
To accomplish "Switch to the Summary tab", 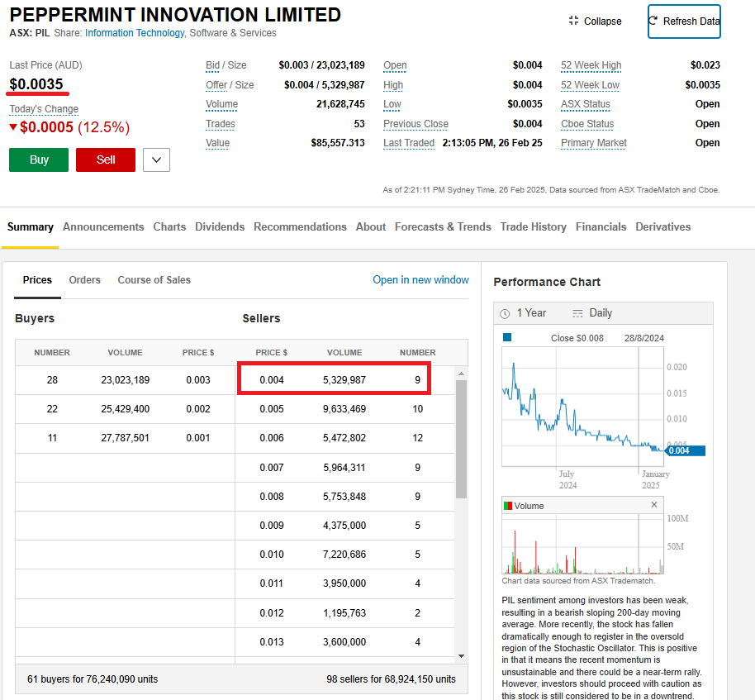I will pyautogui.click(x=31, y=227).
